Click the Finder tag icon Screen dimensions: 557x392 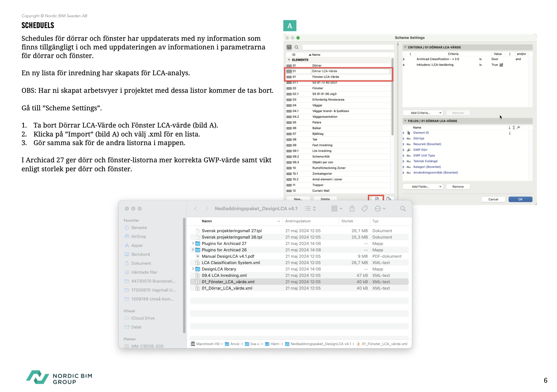pyautogui.click(x=364, y=209)
